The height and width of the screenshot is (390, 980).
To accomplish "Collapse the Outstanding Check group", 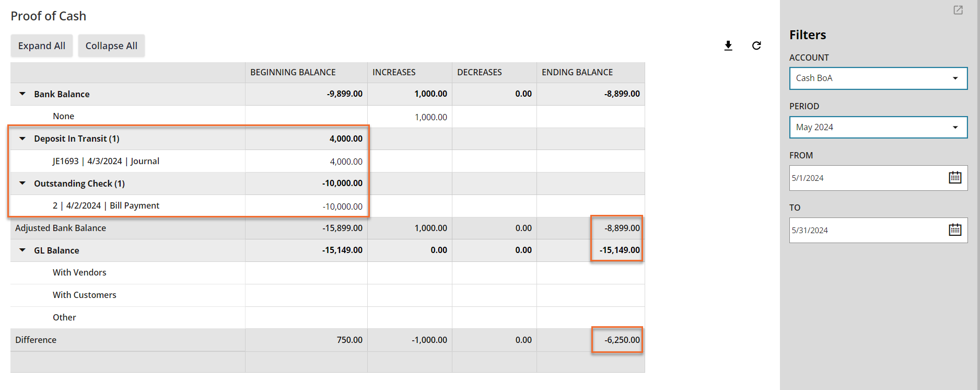I will coord(22,183).
